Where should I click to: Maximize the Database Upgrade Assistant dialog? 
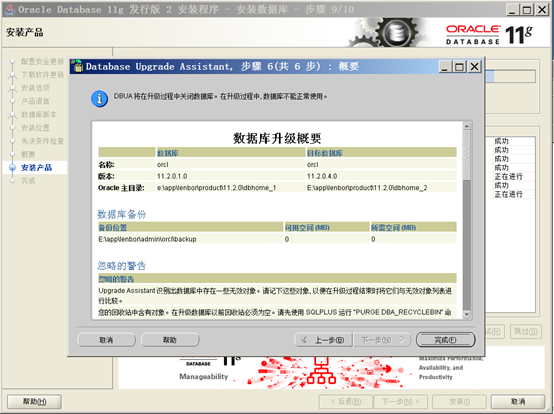pos(459,66)
